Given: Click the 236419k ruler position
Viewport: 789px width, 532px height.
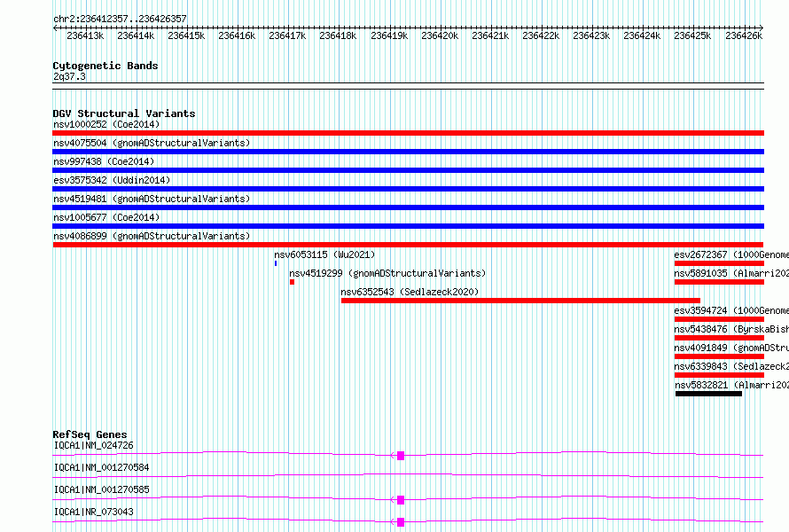Looking at the screenshot, I should pos(389,35).
